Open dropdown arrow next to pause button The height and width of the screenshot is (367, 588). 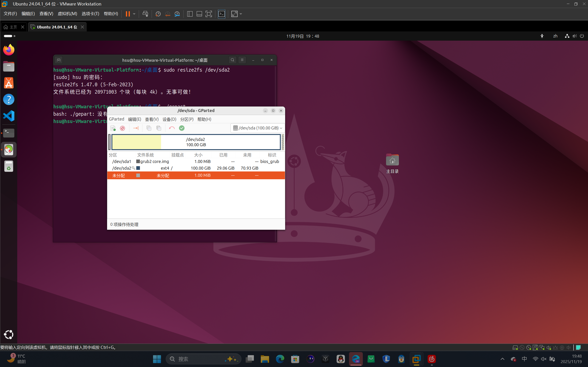134,14
